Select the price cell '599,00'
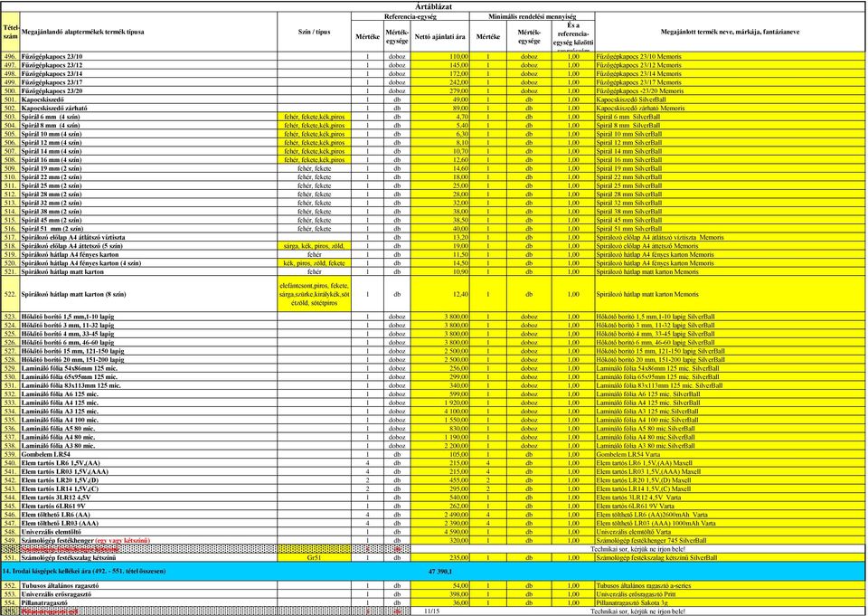The image size is (868, 616). point(440,394)
